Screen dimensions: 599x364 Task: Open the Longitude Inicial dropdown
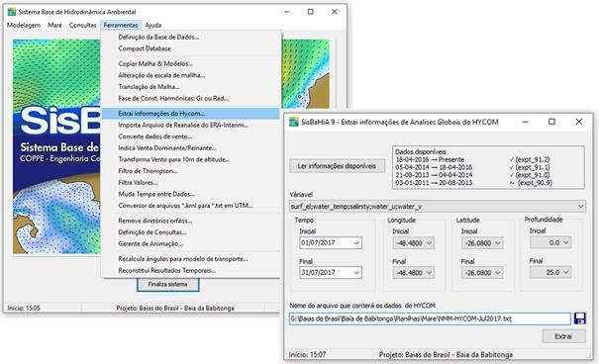tap(429, 243)
